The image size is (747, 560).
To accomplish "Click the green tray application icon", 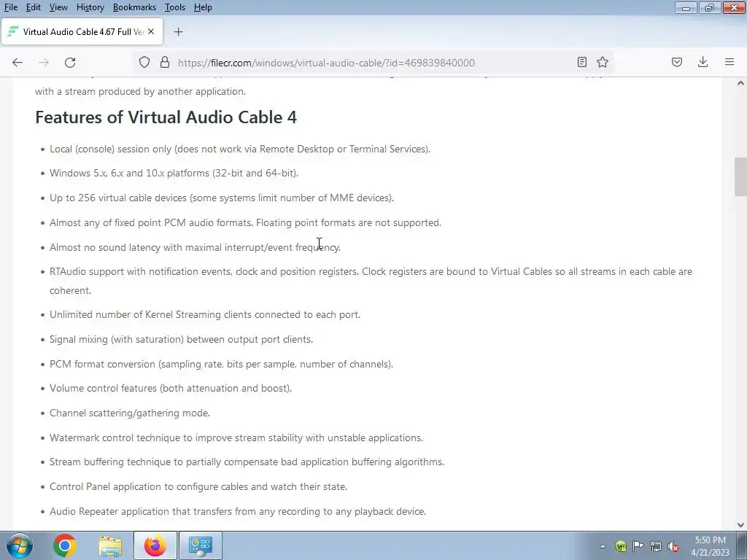I will [x=620, y=546].
